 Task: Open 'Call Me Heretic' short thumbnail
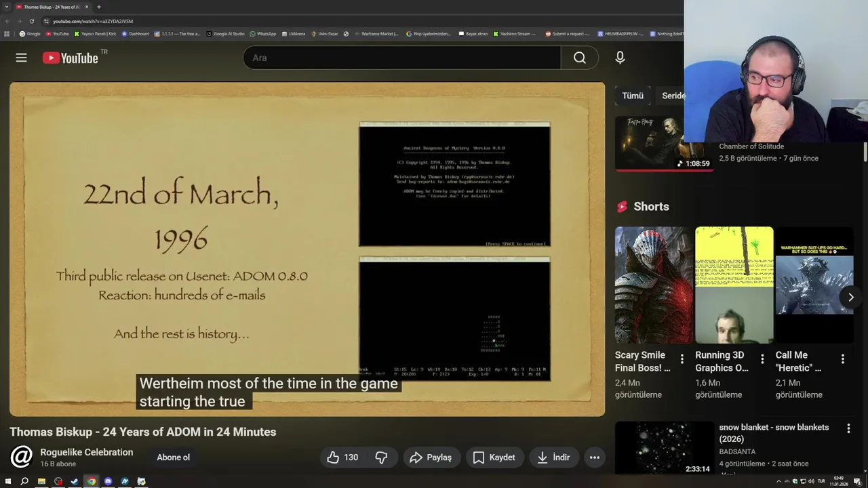point(814,285)
